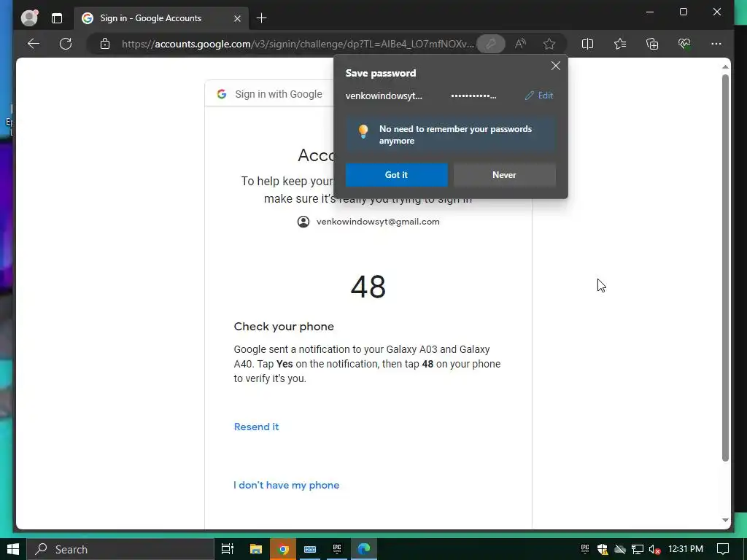Open File Explorer from the taskbar
747x560 pixels.
256,549
